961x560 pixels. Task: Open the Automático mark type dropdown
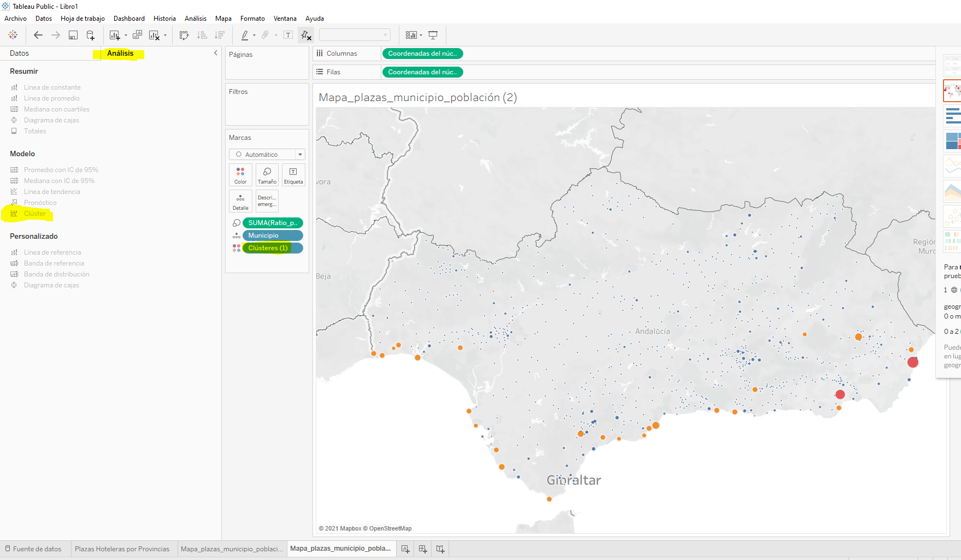tap(299, 154)
